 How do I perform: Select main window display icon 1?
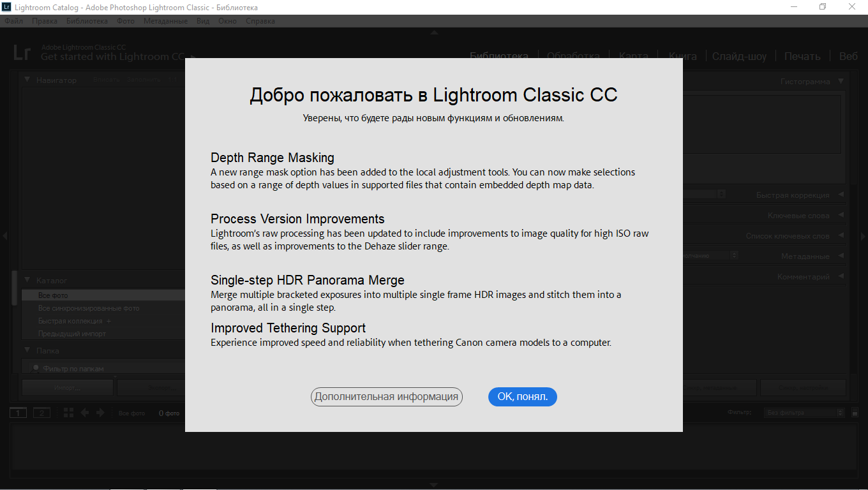tap(18, 413)
